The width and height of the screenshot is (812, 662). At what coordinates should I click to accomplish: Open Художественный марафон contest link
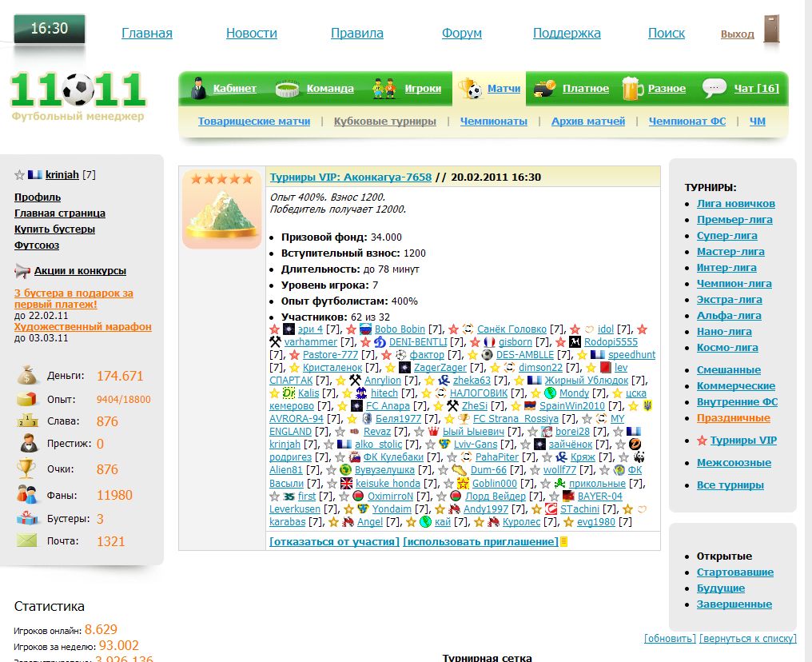(83, 327)
